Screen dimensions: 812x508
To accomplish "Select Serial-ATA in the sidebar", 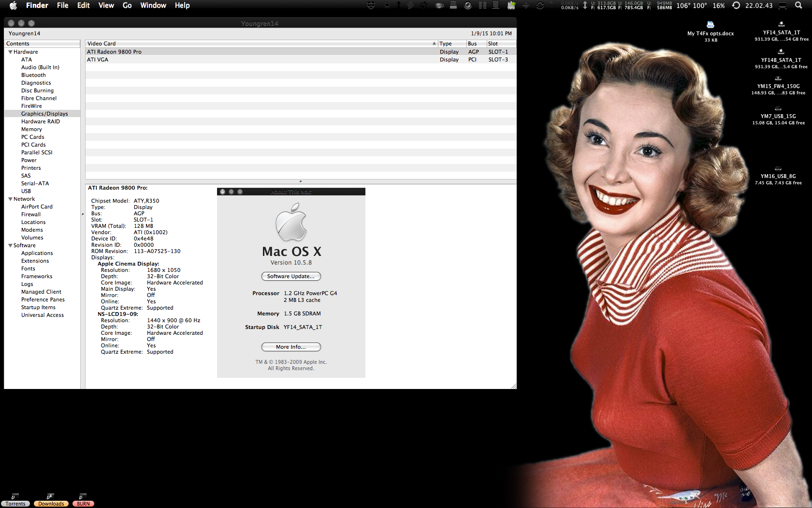I will pos(35,183).
